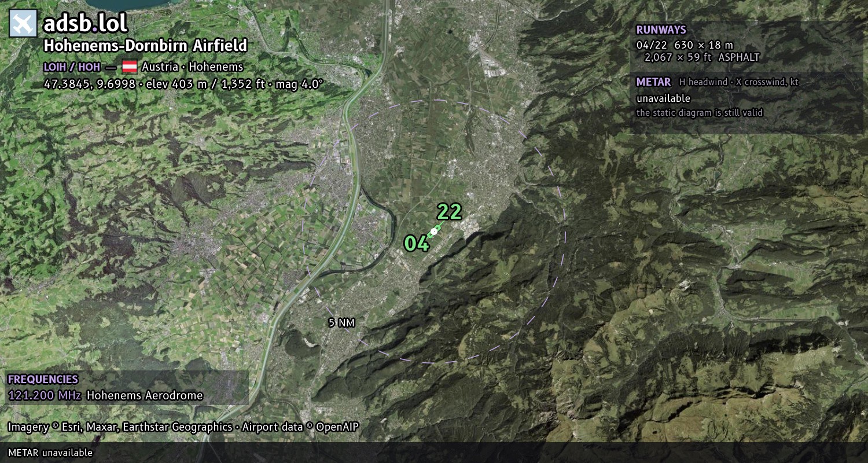Click the airplane logo icon

click(23, 23)
